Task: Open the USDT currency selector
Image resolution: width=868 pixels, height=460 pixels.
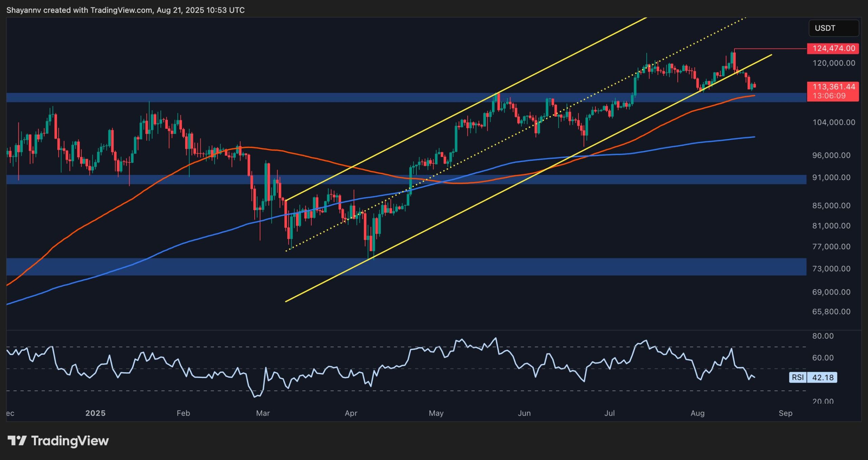Action: pyautogui.click(x=833, y=28)
